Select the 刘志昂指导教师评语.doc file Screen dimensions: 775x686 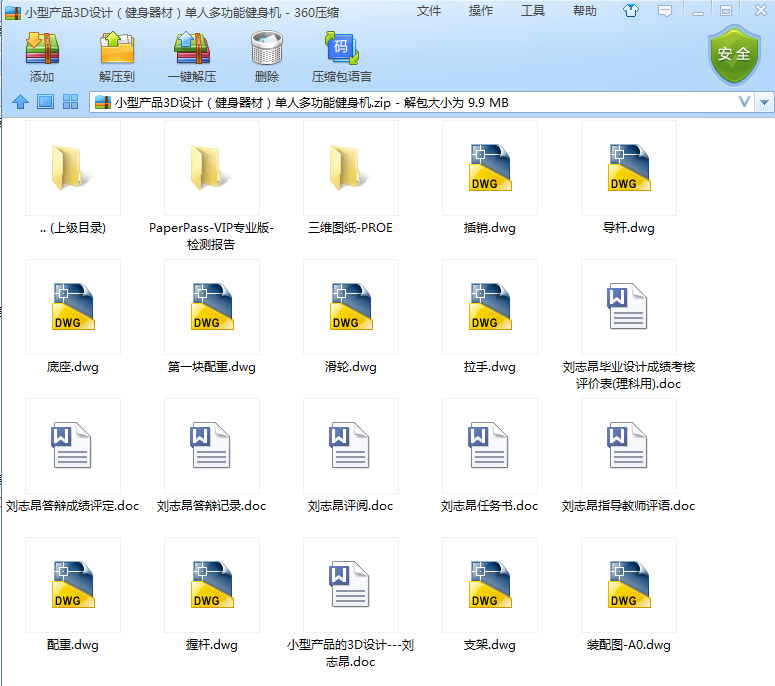tap(629, 446)
